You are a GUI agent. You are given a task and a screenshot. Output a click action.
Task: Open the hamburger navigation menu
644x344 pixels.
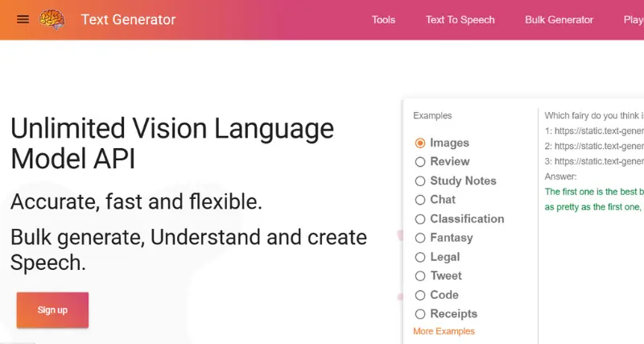23,19
